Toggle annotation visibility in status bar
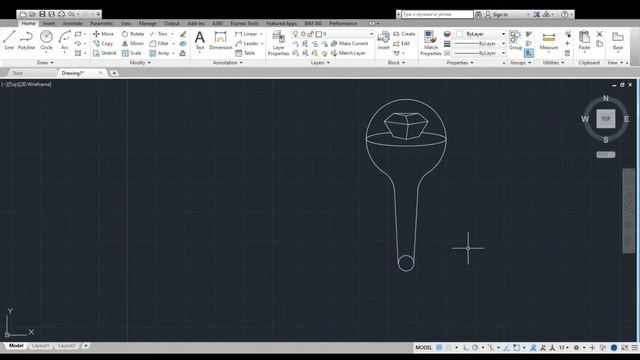640x360 pixels. point(533,348)
